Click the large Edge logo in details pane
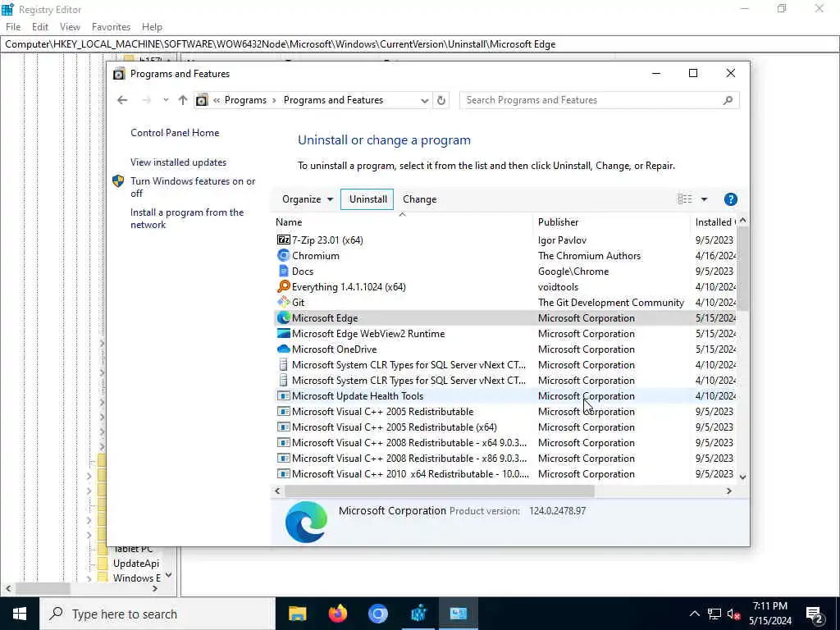Viewport: 840px width, 630px height. tap(306, 522)
